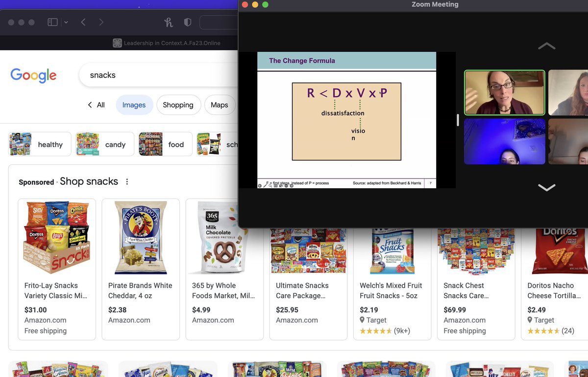Open the 365 by Whole Foods Market listing
The width and height of the screenshot is (588, 377).
click(223, 290)
